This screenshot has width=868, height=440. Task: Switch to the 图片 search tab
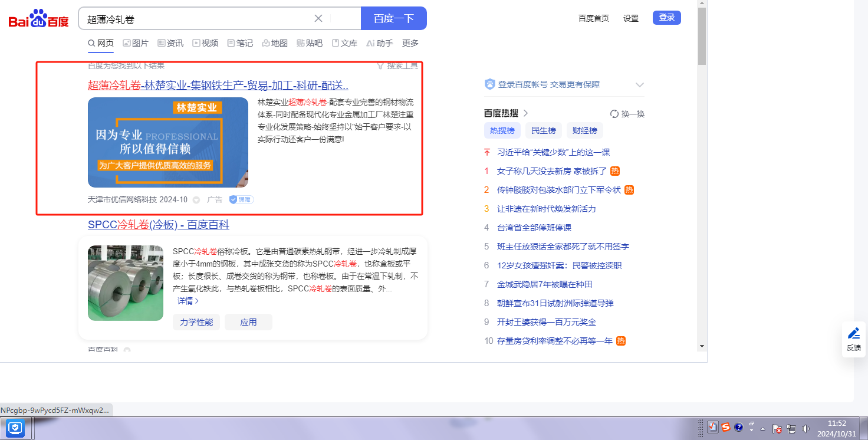[136, 43]
